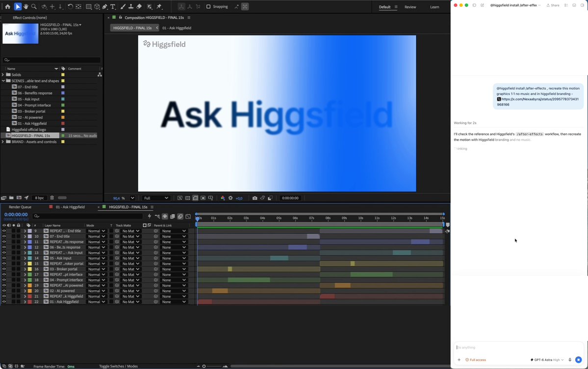This screenshot has width=588, height=369.
Task: Click the timeline Graph Editor icon
Action: (x=188, y=216)
